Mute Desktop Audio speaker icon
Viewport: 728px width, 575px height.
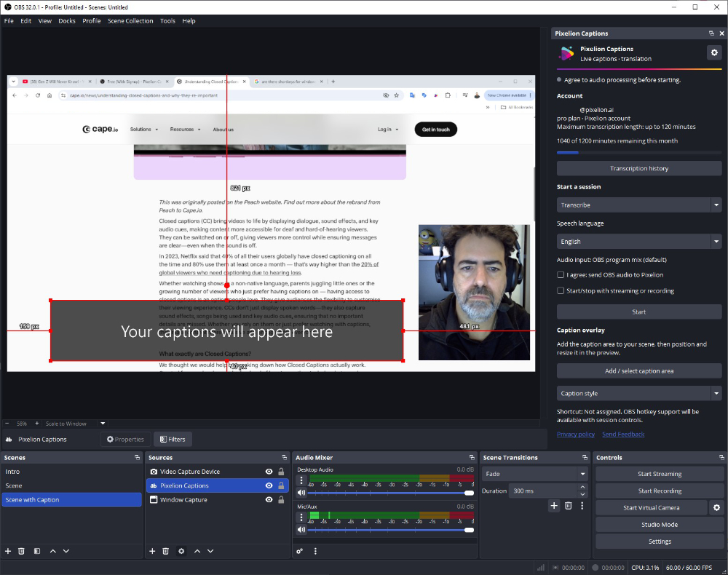301,493
